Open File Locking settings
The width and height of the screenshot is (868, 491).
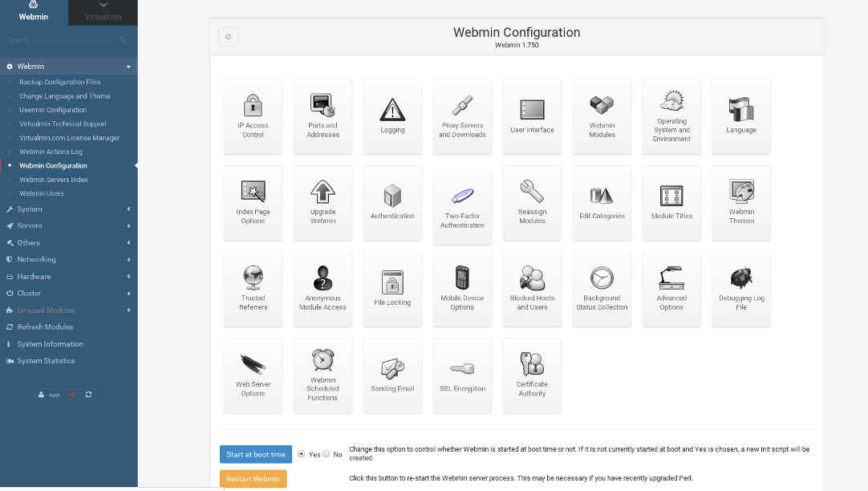(x=392, y=290)
